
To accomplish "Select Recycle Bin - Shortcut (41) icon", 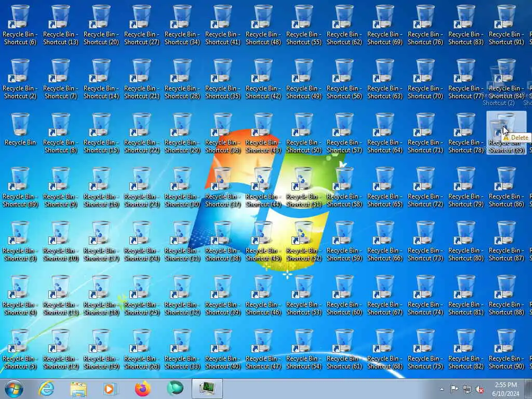I will tap(222, 25).
